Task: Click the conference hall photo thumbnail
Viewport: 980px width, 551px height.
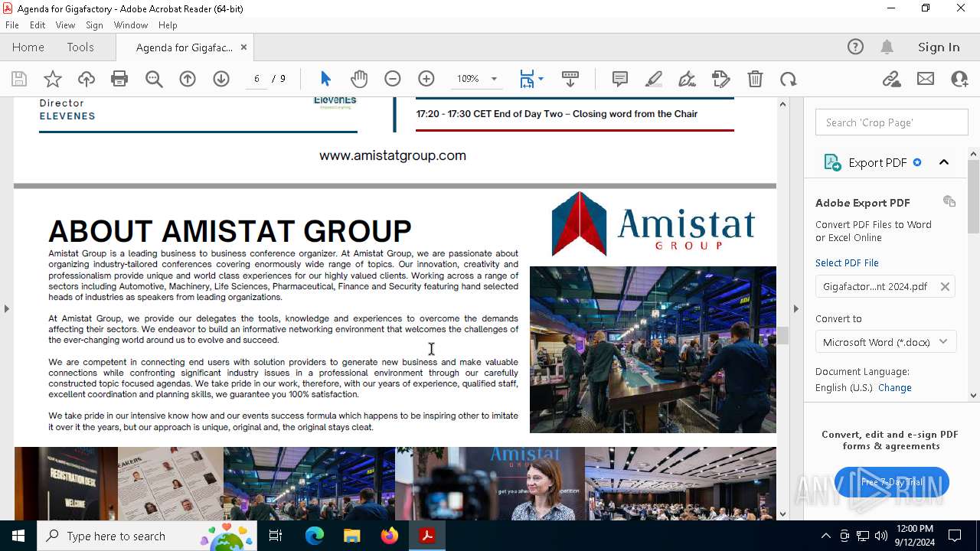Action: click(680, 484)
